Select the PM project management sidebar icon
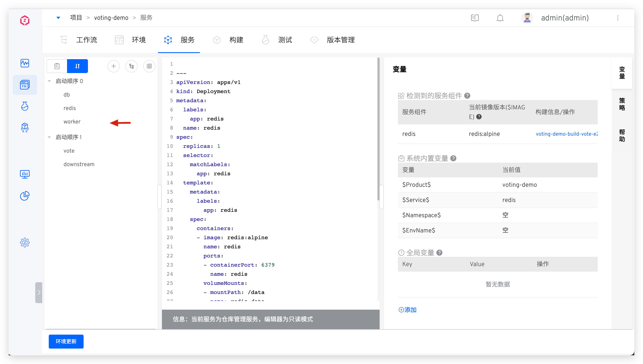Viewport: 643px width, 364px height. [x=25, y=85]
